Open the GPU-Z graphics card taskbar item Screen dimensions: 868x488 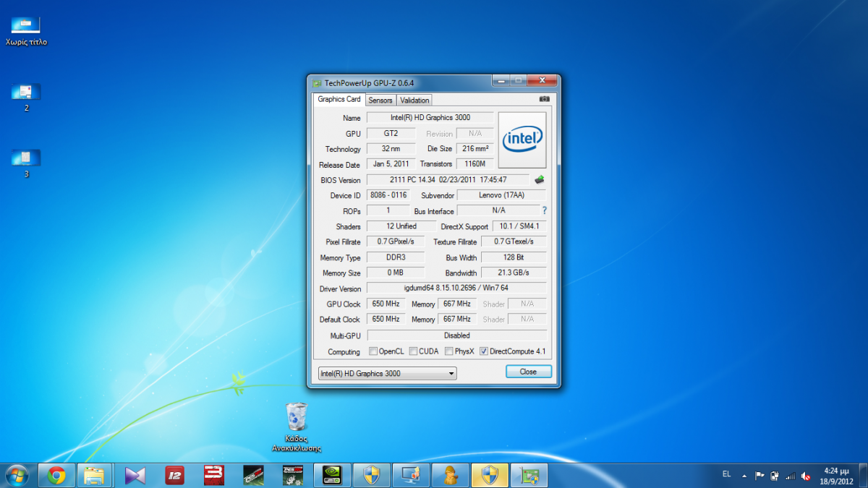pyautogui.click(x=529, y=475)
